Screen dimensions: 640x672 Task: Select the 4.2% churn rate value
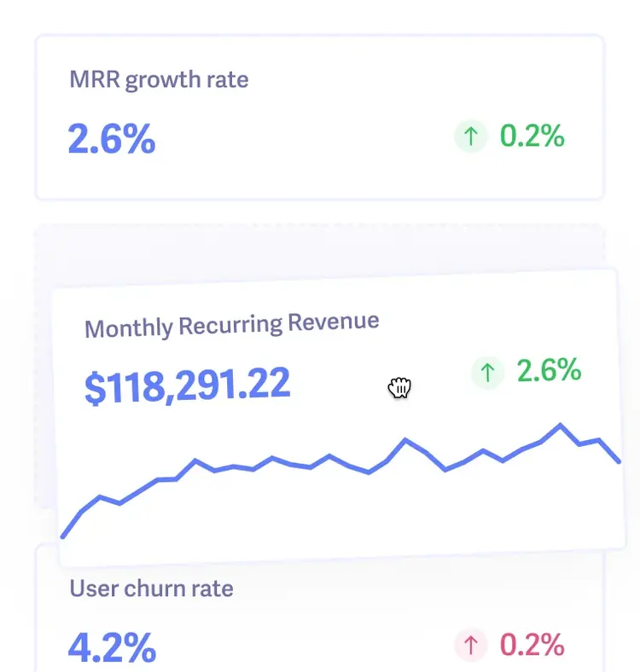(x=112, y=647)
